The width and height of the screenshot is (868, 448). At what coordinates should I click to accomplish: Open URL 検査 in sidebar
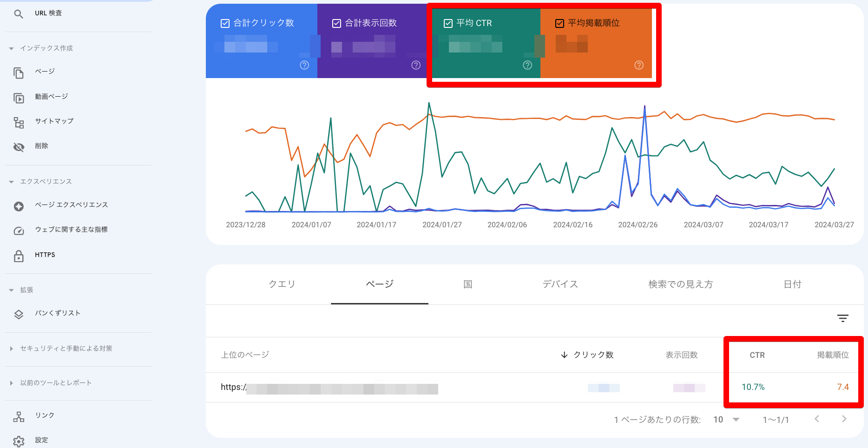point(48,13)
